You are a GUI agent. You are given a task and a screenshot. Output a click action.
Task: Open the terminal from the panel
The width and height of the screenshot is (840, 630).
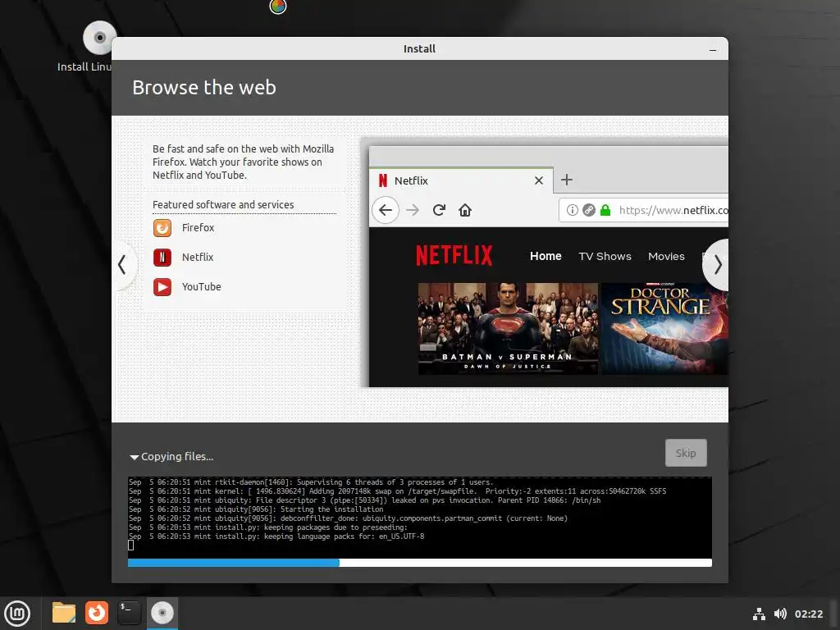point(129,613)
